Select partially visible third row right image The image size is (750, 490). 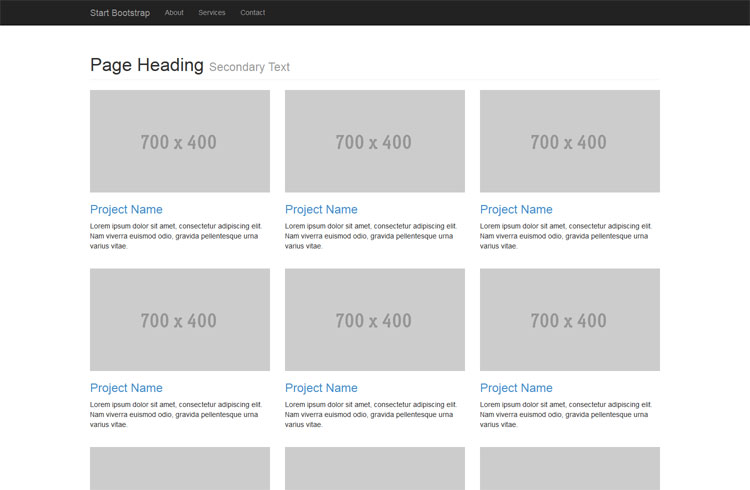pyautogui.click(x=570, y=469)
